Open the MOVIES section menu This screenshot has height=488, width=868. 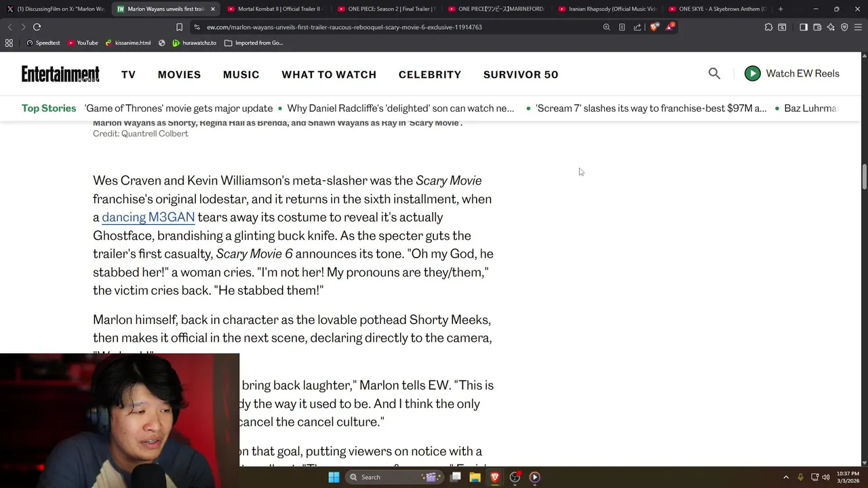[x=179, y=75]
